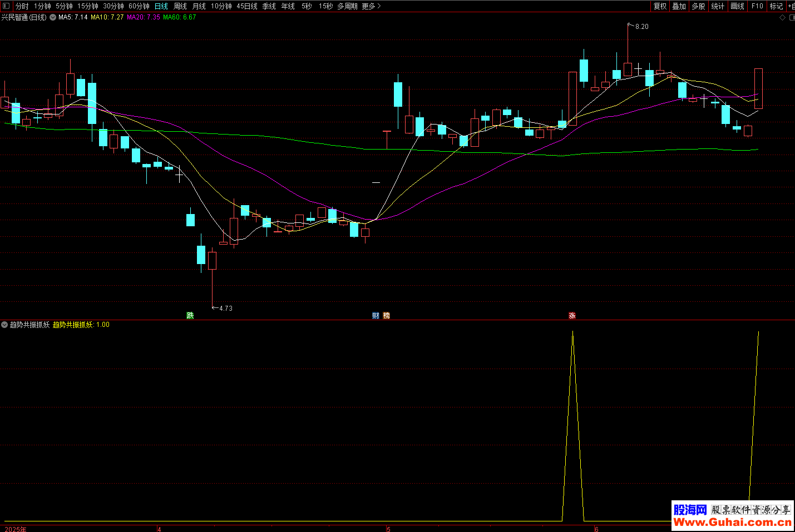Viewport: 795px width, 532px height.
Task: Open the 兴民智通 main chart settings dropdown
Action: [x=53, y=17]
